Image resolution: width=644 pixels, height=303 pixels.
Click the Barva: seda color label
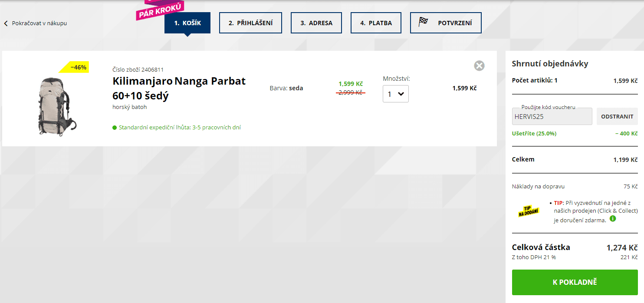[x=286, y=88]
